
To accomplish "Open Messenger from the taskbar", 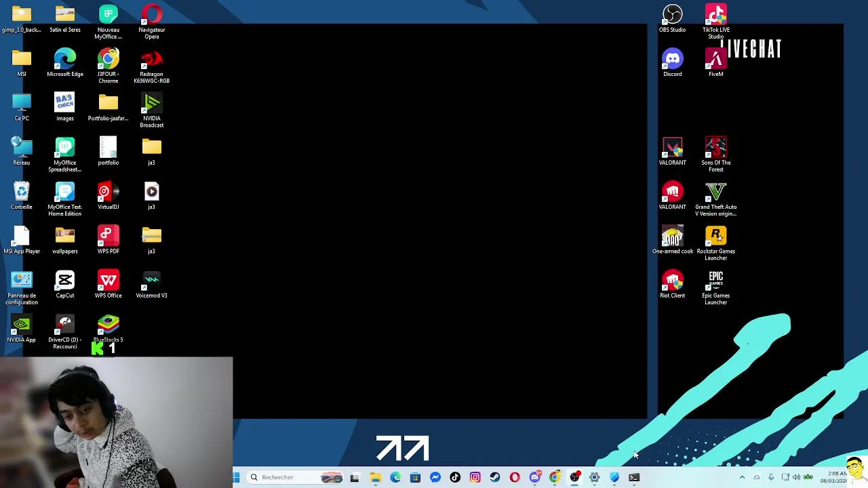I will pos(435,477).
